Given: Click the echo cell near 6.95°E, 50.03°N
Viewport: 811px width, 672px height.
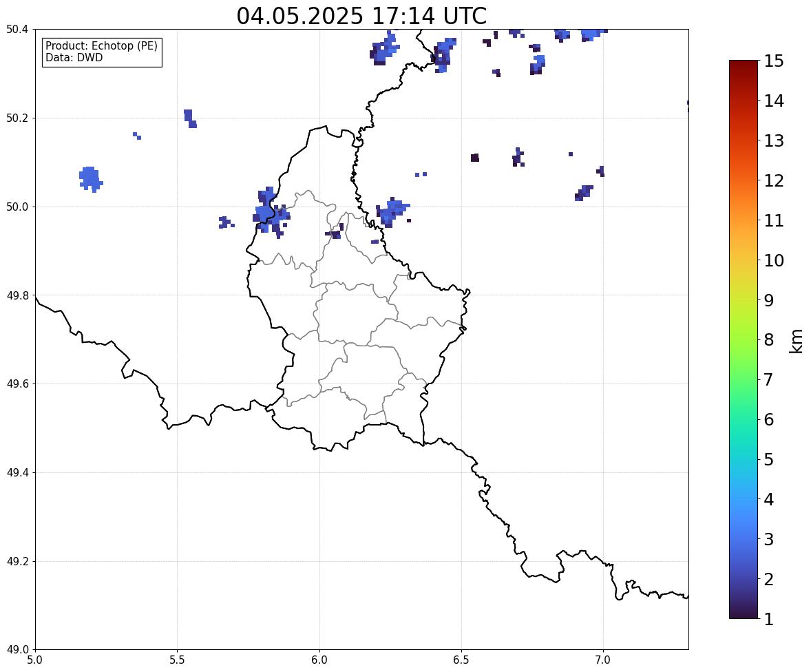Looking at the screenshot, I should pos(584,193).
